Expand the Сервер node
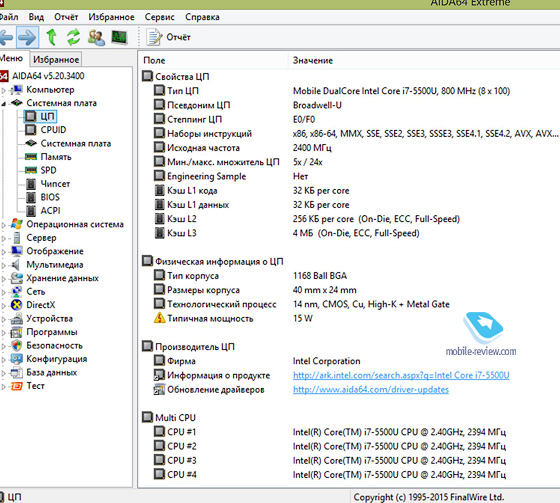The image size is (560, 503). coord(4,238)
